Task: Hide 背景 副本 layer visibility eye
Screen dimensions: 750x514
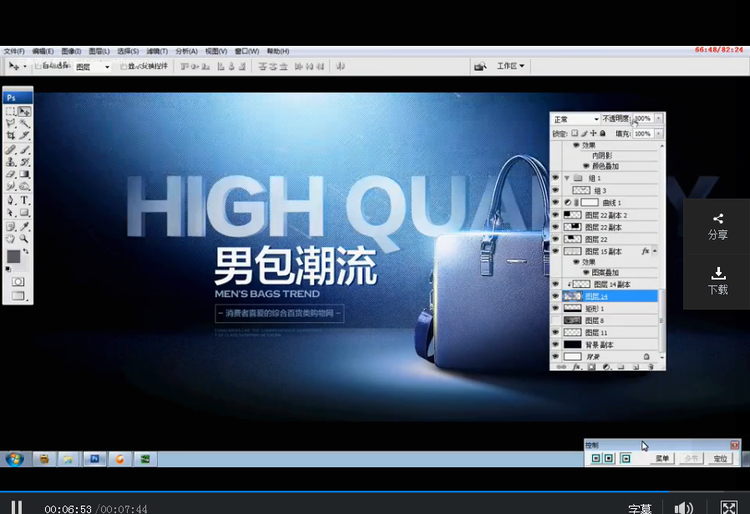Action: [556, 344]
